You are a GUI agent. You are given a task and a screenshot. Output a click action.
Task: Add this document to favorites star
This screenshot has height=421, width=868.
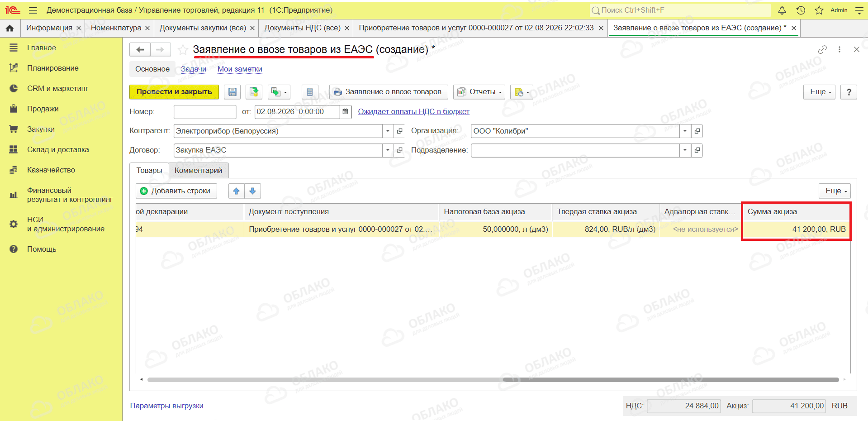(183, 49)
